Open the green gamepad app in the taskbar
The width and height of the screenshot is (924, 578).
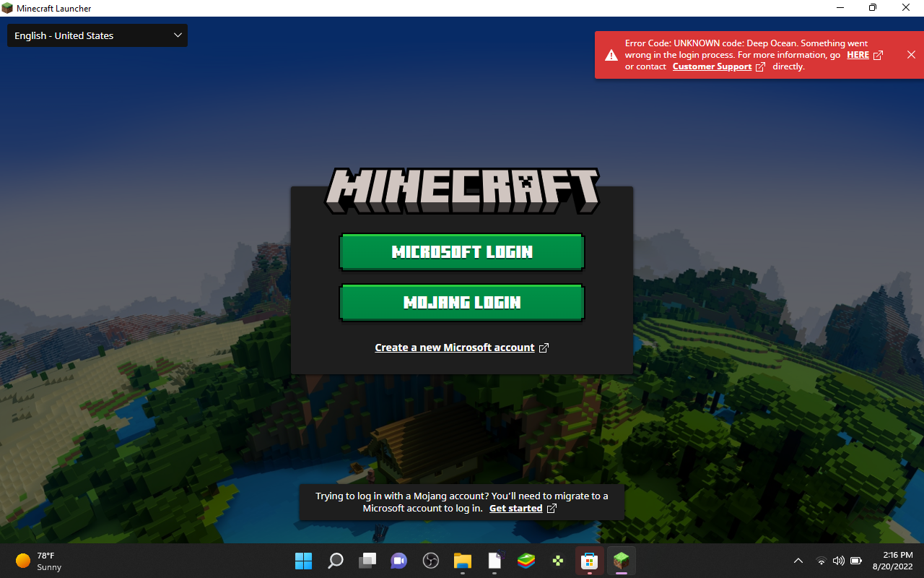558,561
